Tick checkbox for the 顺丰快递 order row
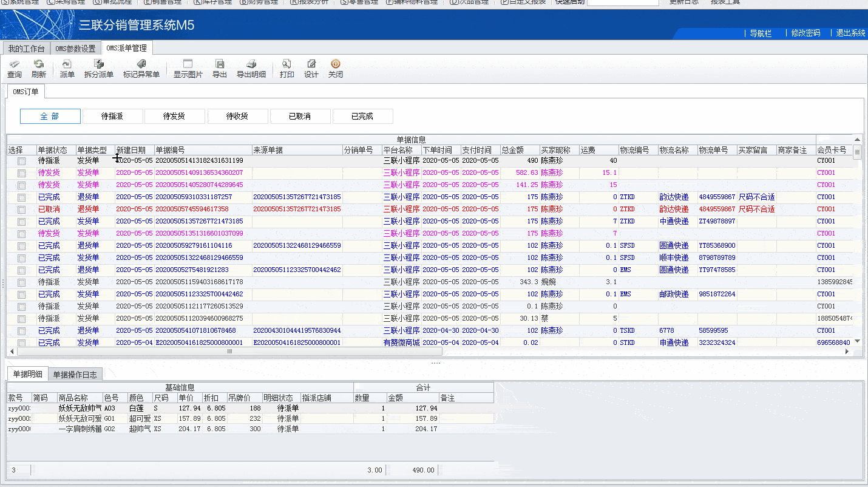Image resolution: width=868 pixels, height=487 pixels. 22,258
